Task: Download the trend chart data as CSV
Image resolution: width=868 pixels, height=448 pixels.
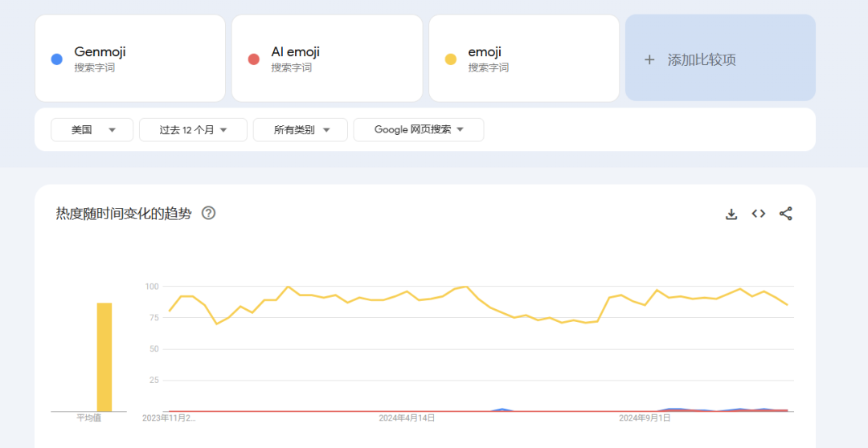Action: point(731,214)
